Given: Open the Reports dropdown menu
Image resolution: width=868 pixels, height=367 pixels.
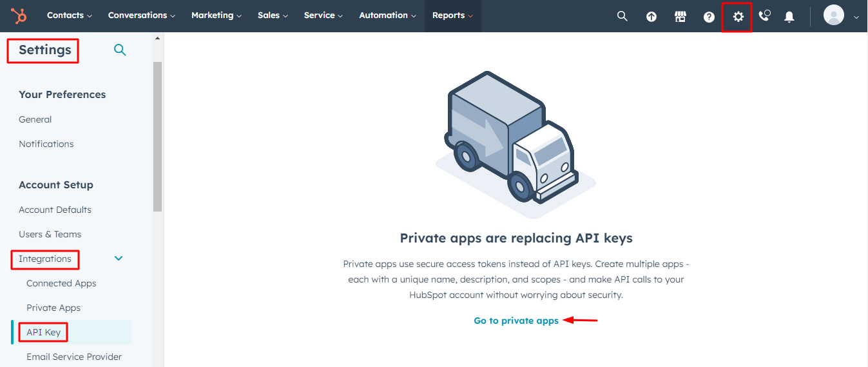Looking at the screenshot, I should pyautogui.click(x=453, y=15).
